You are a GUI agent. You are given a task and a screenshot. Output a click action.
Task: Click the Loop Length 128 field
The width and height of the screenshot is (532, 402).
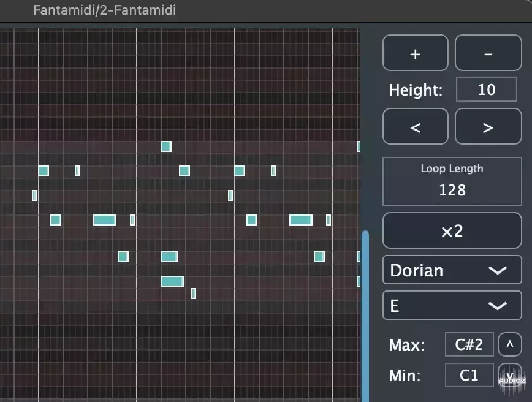tap(452, 181)
